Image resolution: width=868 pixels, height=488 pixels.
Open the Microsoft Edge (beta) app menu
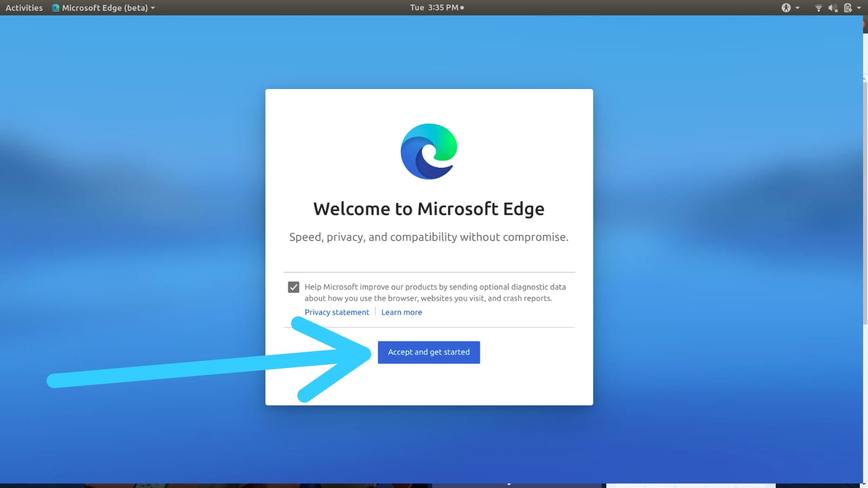pos(103,8)
